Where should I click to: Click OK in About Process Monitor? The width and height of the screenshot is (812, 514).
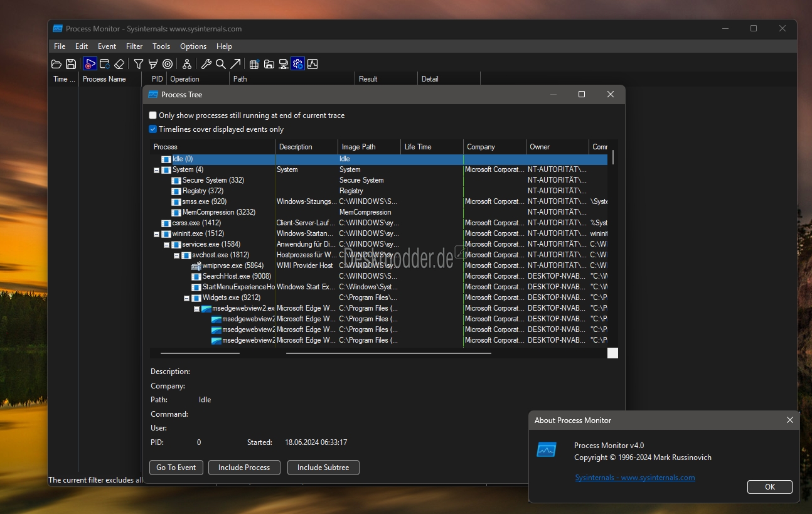770,487
